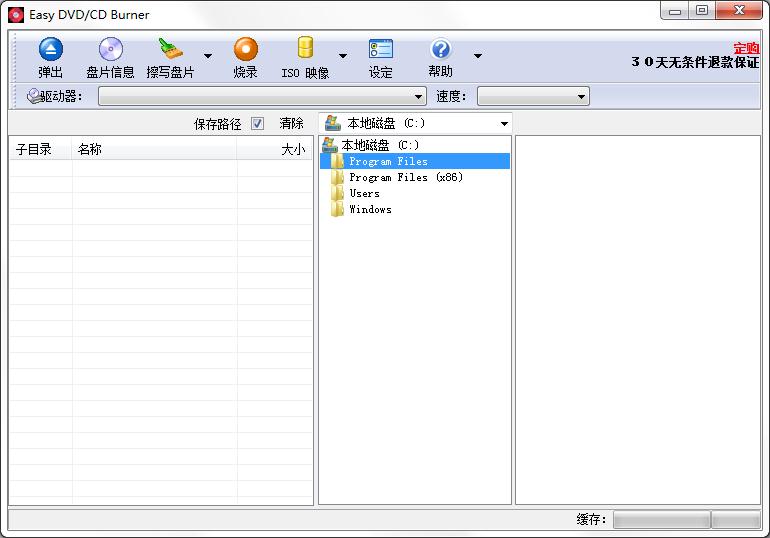Select the Program Files (x86) folder
This screenshot has height=538, width=770.
[405, 178]
